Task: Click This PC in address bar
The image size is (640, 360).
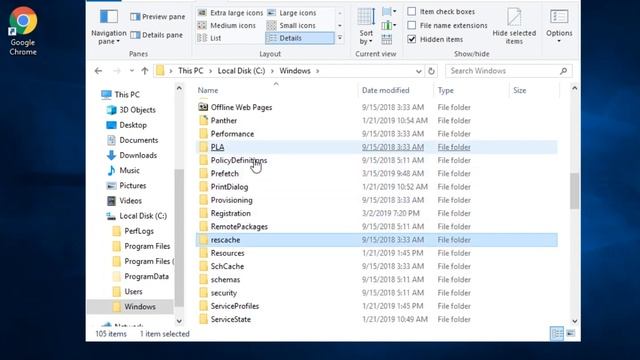Action: 191,71
